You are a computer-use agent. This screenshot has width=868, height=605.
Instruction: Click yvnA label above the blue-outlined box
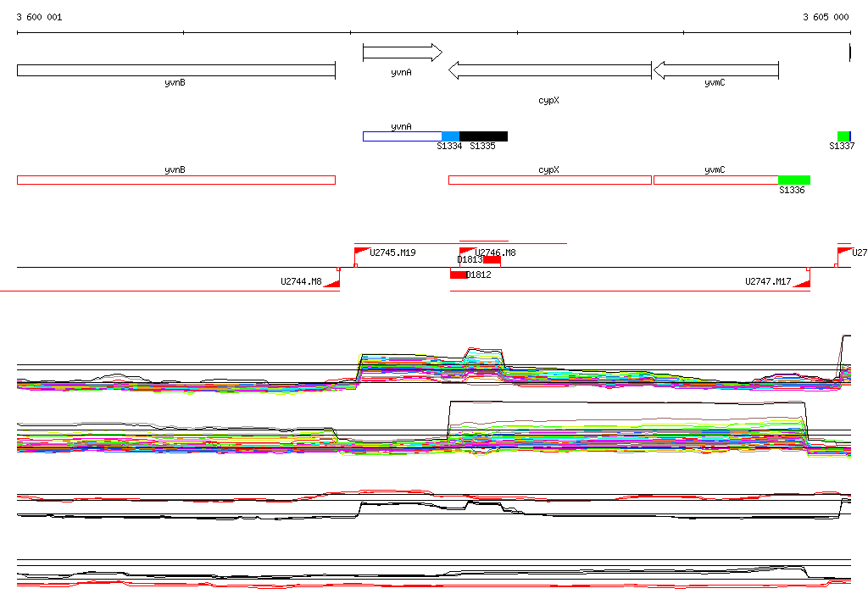click(401, 127)
